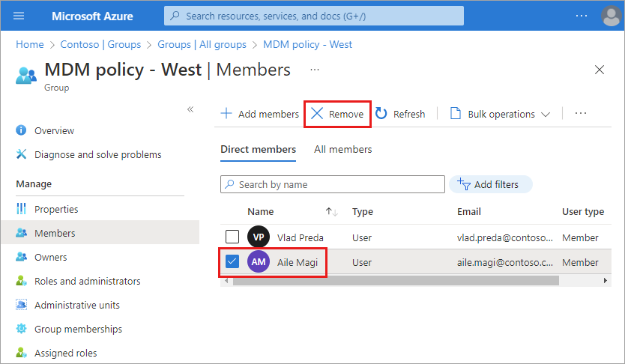Click the Aile Magi AM avatar
The width and height of the screenshot is (625, 364).
coord(258,262)
